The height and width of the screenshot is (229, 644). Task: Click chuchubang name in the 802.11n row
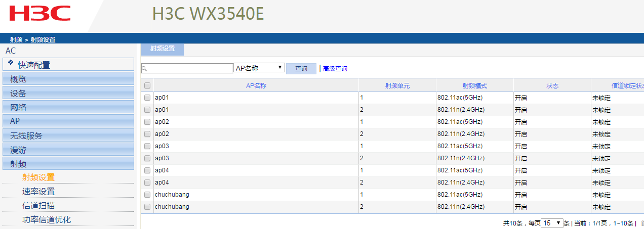coord(172,207)
